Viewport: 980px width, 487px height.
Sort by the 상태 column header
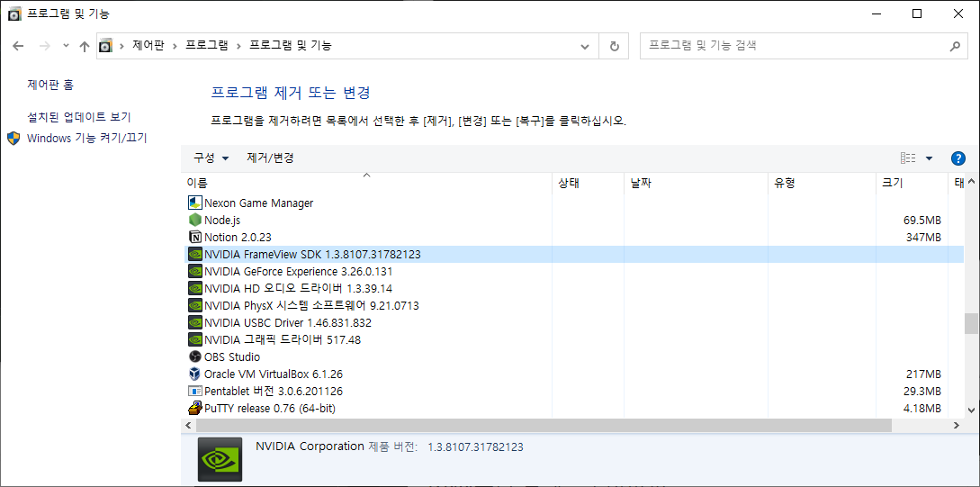pos(589,183)
